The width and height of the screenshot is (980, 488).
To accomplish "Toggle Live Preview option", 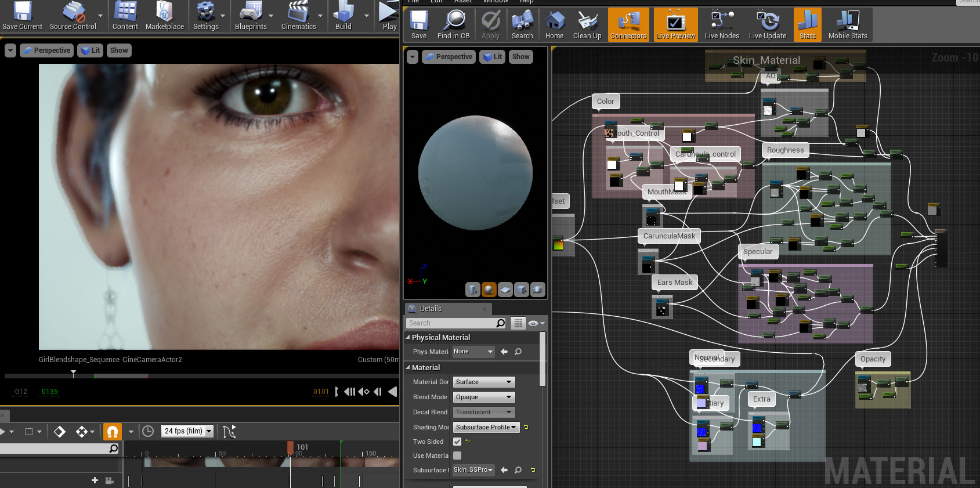I will (x=675, y=25).
